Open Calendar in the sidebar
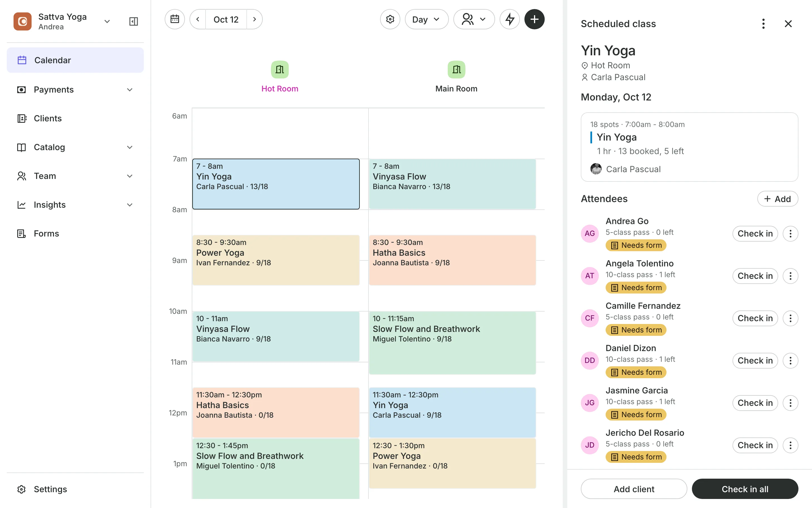Screen dimensions: 812x508 coord(75,60)
